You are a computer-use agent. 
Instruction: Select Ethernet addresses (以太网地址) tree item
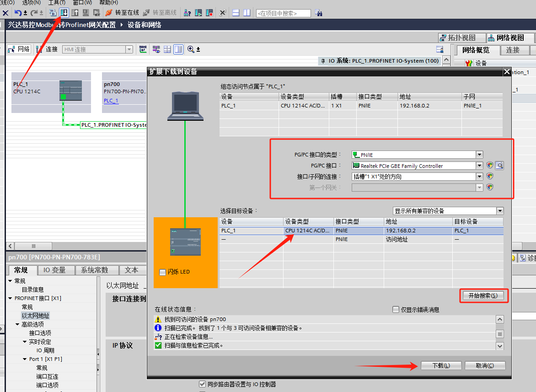pos(36,316)
